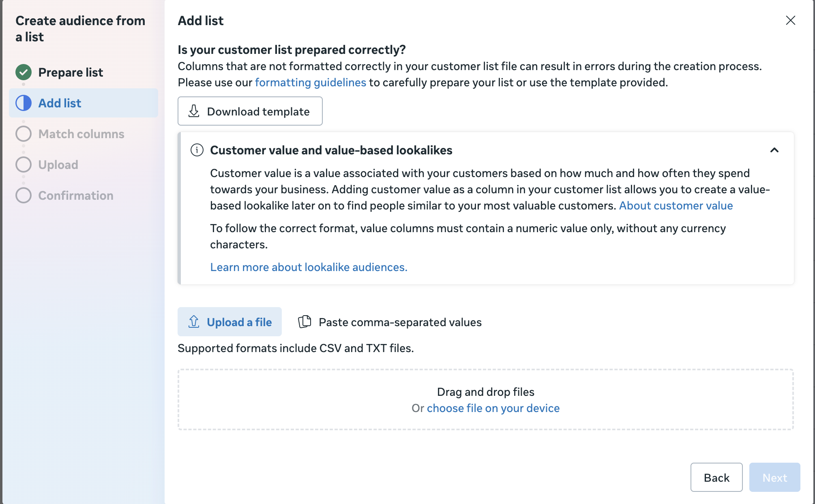Close the Add list dialog
This screenshot has width=815, height=504.
point(790,20)
